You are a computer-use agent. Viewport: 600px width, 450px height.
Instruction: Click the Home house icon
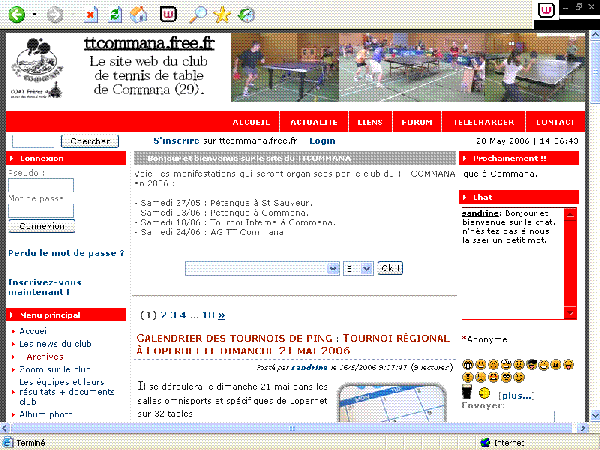tap(139, 15)
